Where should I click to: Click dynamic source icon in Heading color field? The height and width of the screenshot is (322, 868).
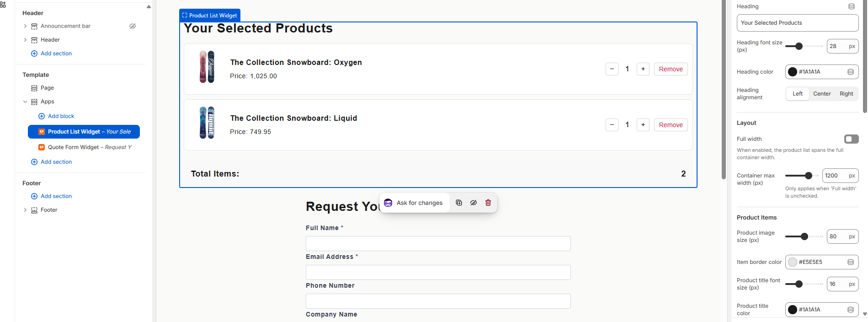(x=851, y=72)
